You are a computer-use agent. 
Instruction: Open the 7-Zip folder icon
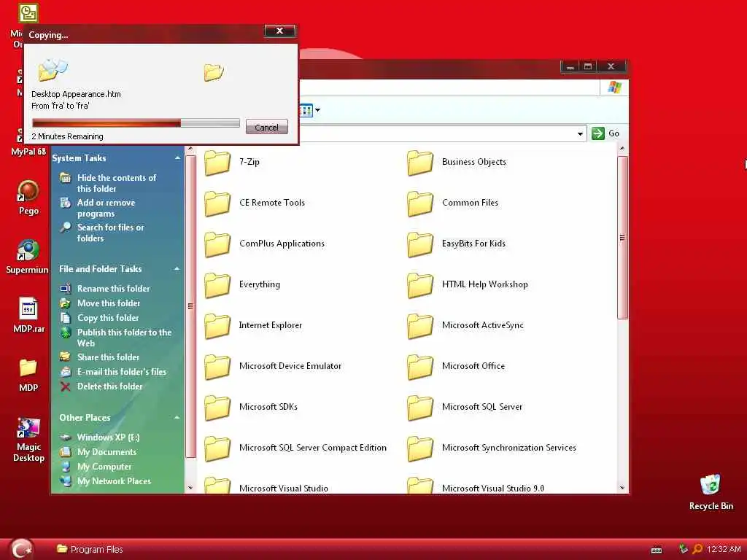pyautogui.click(x=217, y=163)
